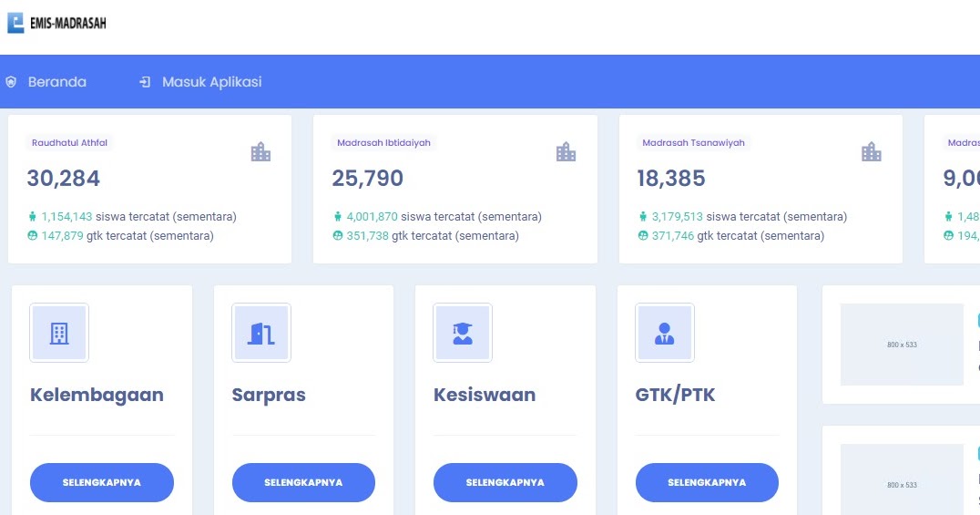The image size is (980, 515).
Task: Open the Beranda menu item
Action: click(56, 82)
